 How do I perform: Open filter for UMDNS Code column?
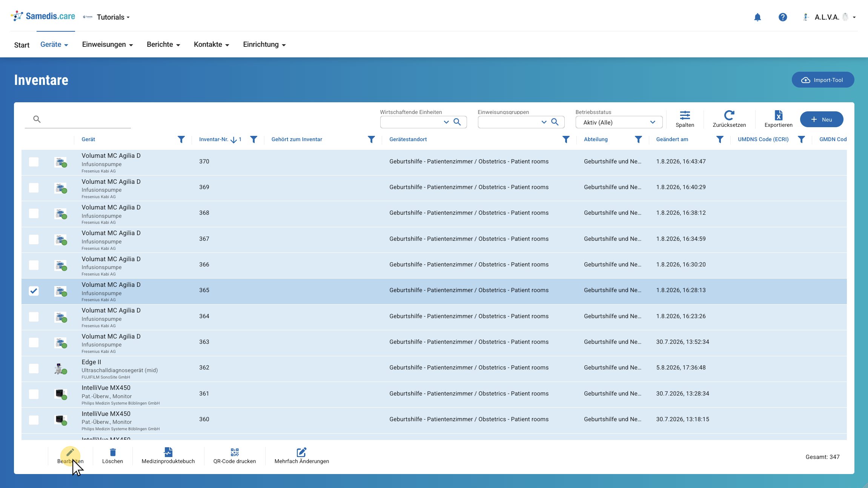tap(801, 140)
